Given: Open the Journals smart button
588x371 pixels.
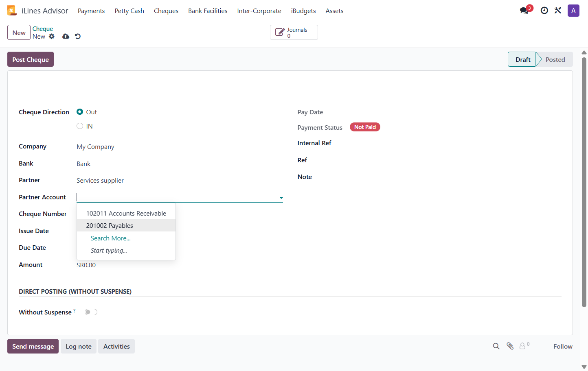Looking at the screenshot, I should [294, 33].
